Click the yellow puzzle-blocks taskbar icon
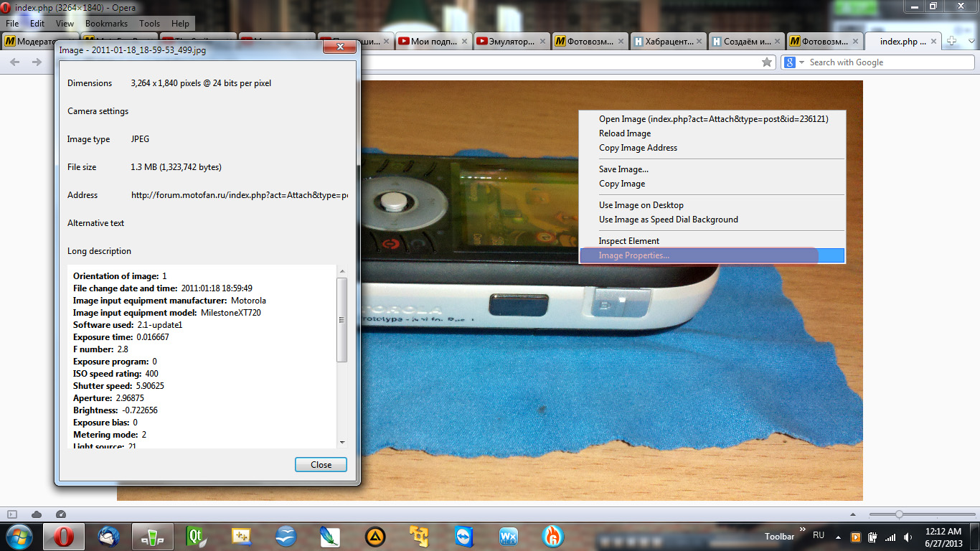 [x=419, y=537]
